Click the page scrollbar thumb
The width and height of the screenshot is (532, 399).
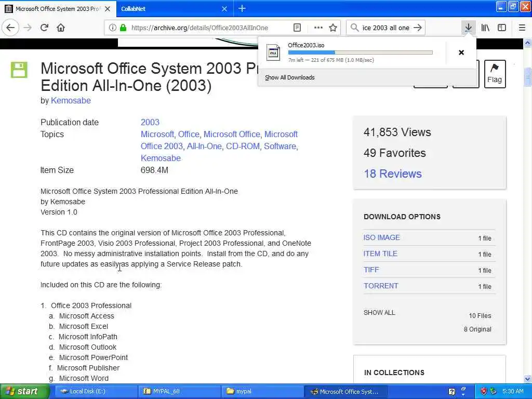tap(527, 77)
